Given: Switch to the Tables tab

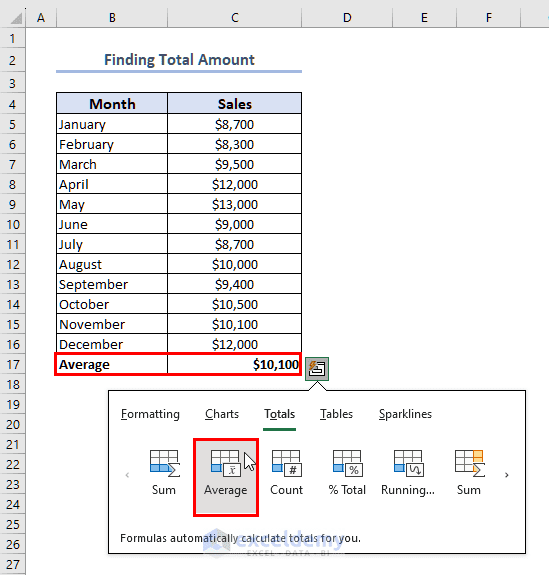Looking at the screenshot, I should pyautogui.click(x=336, y=414).
